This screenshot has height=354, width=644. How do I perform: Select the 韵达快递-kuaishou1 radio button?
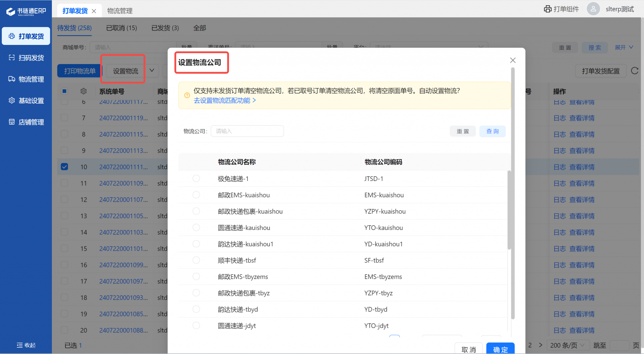coord(196,244)
